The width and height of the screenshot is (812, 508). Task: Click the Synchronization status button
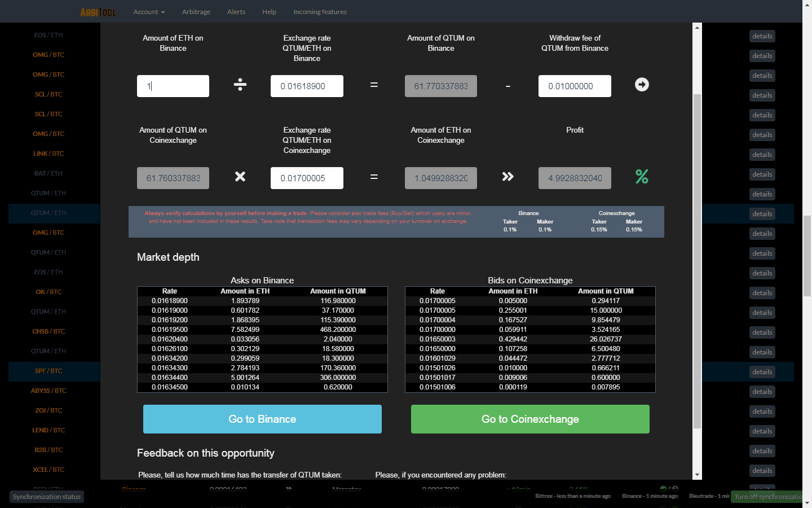(x=47, y=497)
